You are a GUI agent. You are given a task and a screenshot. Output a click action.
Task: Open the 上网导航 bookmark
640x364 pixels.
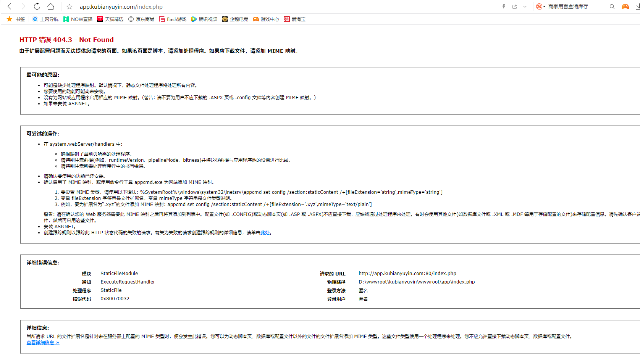45,19
